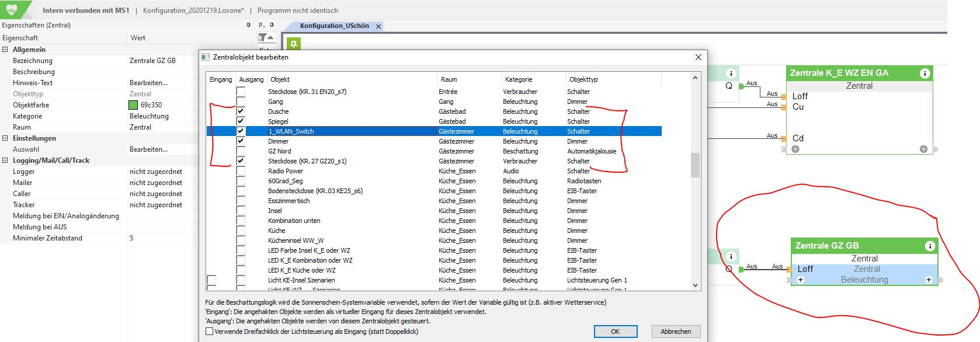Select the 60Grad_Seg row
Screen dimensions: 980x342
[434, 181]
